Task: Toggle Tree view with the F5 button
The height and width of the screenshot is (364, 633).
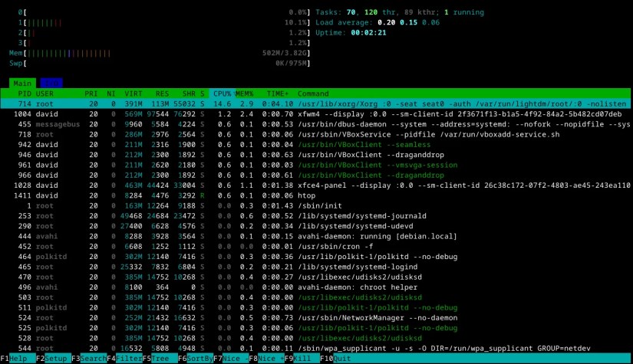Action: coord(160,359)
